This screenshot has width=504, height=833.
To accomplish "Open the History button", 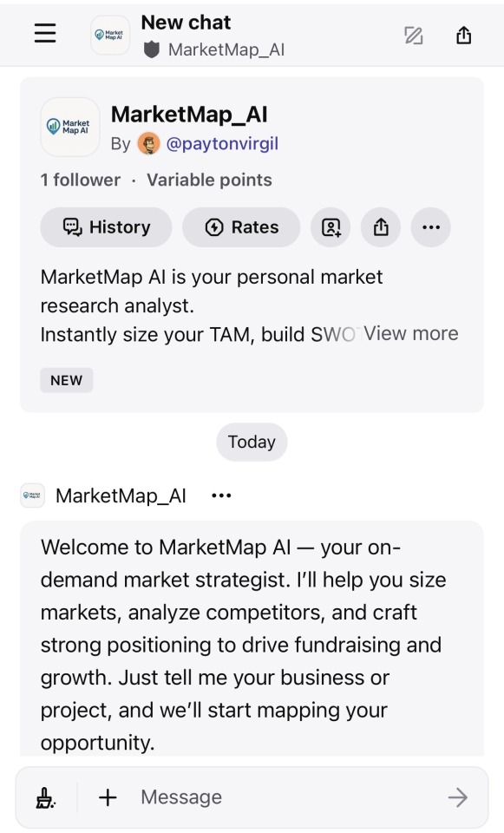I will (x=106, y=227).
